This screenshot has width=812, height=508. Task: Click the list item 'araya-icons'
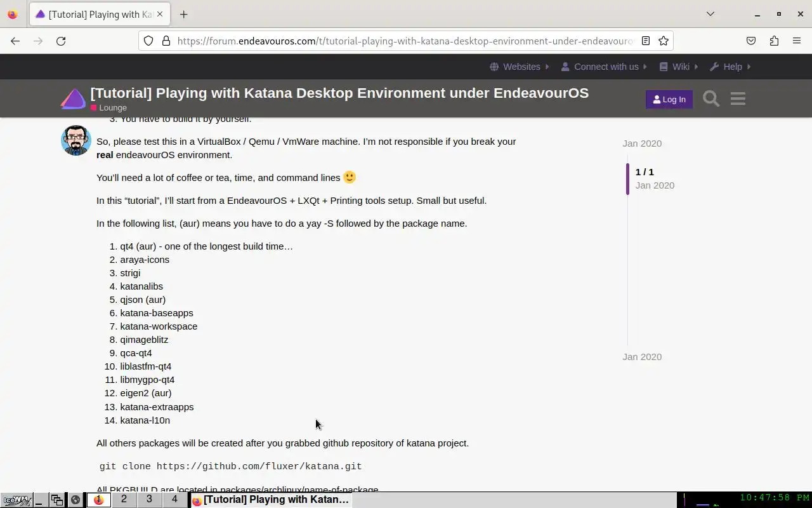pyautogui.click(x=145, y=260)
